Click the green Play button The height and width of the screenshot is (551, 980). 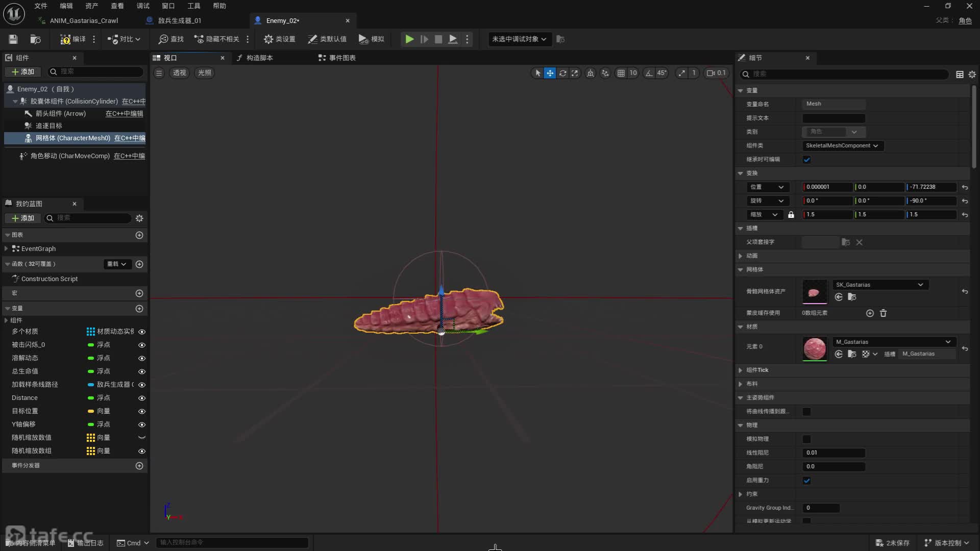[x=409, y=39]
